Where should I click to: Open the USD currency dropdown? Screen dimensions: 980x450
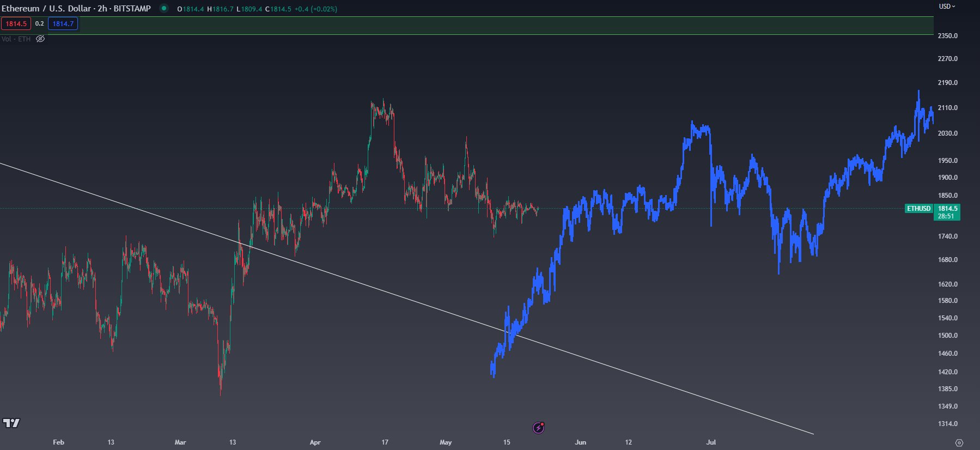tap(947, 7)
